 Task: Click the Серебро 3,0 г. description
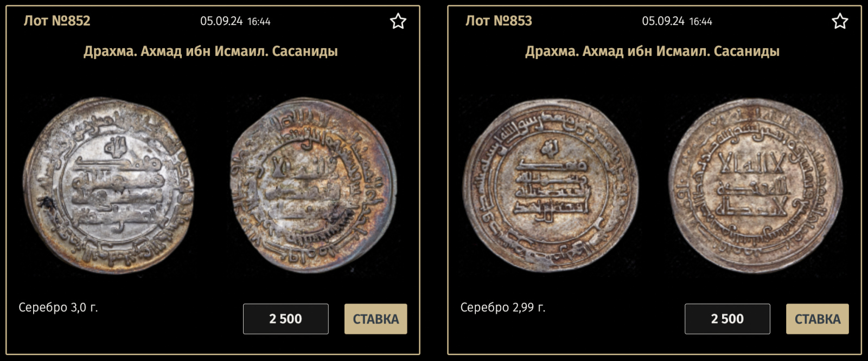point(58,307)
